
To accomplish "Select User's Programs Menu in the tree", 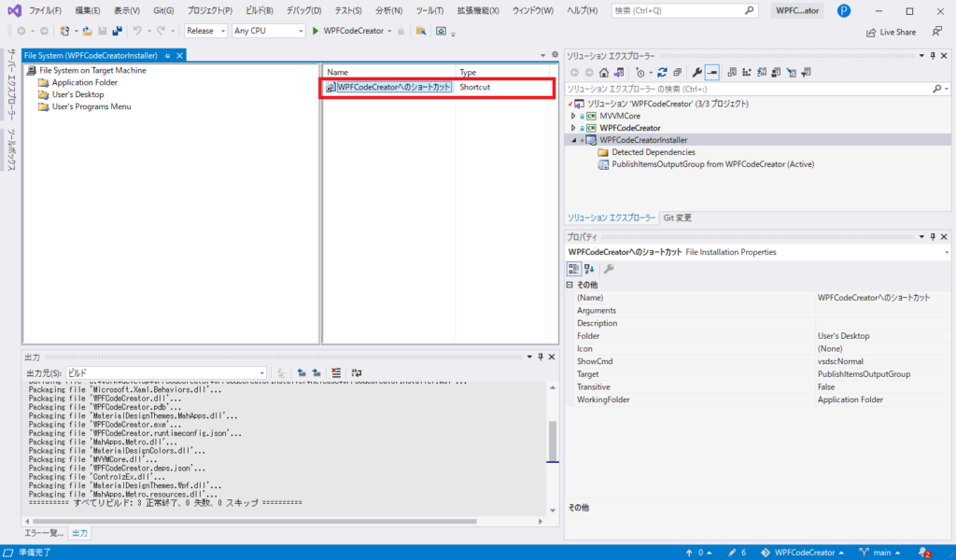I will point(91,106).
